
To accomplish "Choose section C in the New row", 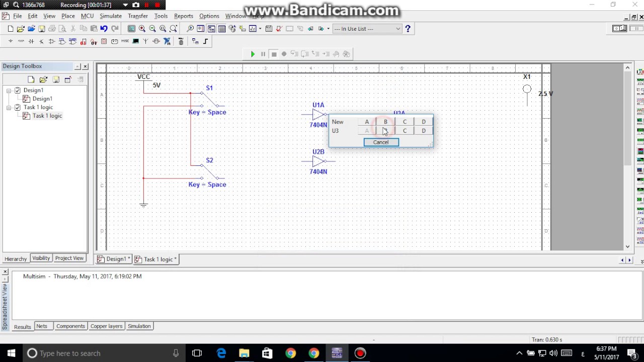I will pos(405,122).
